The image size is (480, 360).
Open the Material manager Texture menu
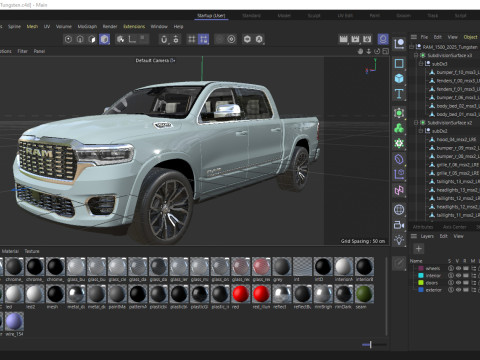pos(32,251)
